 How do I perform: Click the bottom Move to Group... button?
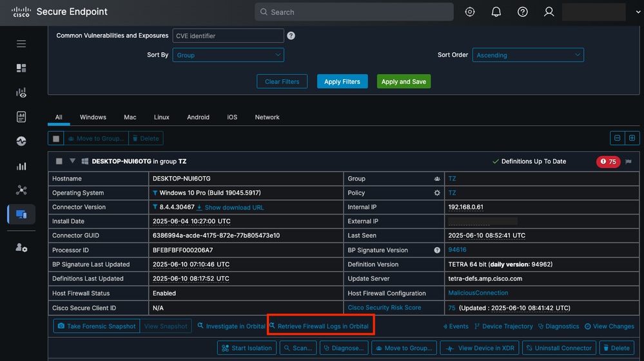coord(404,348)
